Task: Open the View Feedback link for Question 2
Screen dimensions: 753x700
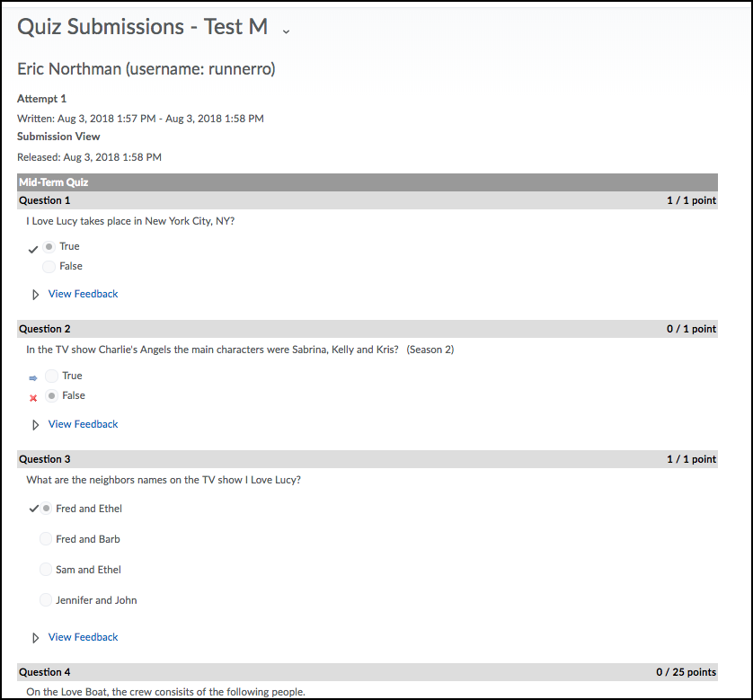Action: tap(83, 424)
